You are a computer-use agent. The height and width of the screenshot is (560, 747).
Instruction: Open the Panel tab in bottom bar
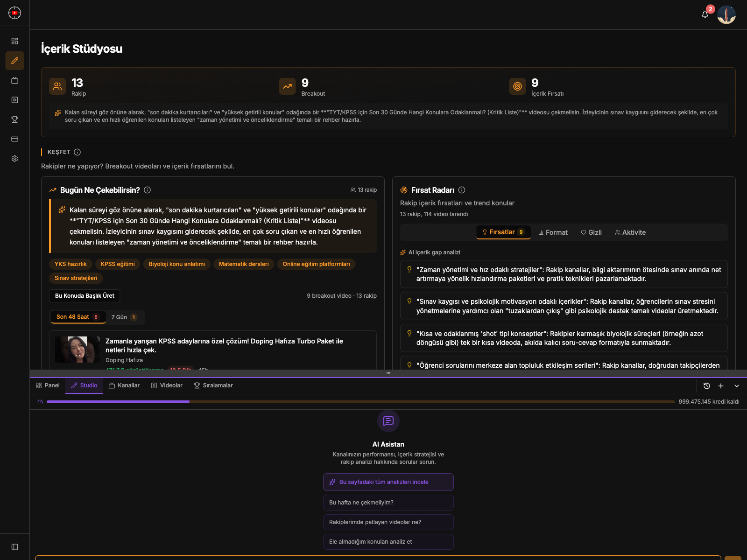(x=48, y=385)
